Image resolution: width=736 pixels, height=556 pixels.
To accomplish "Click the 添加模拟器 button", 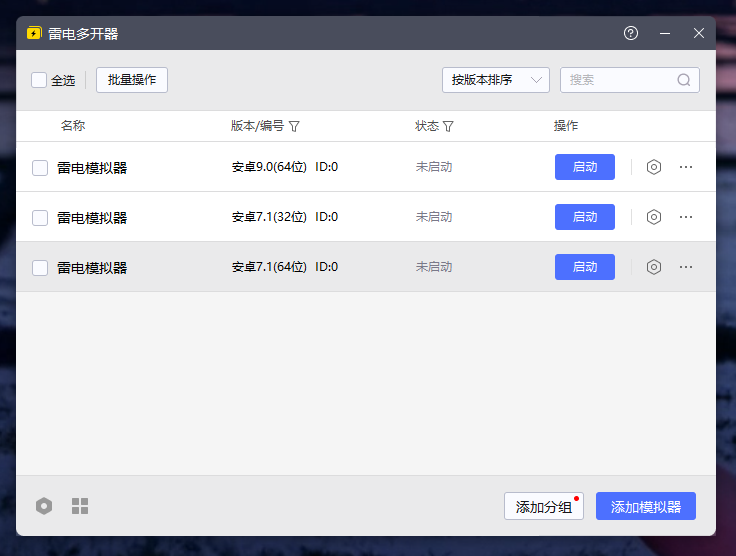I will (x=646, y=507).
